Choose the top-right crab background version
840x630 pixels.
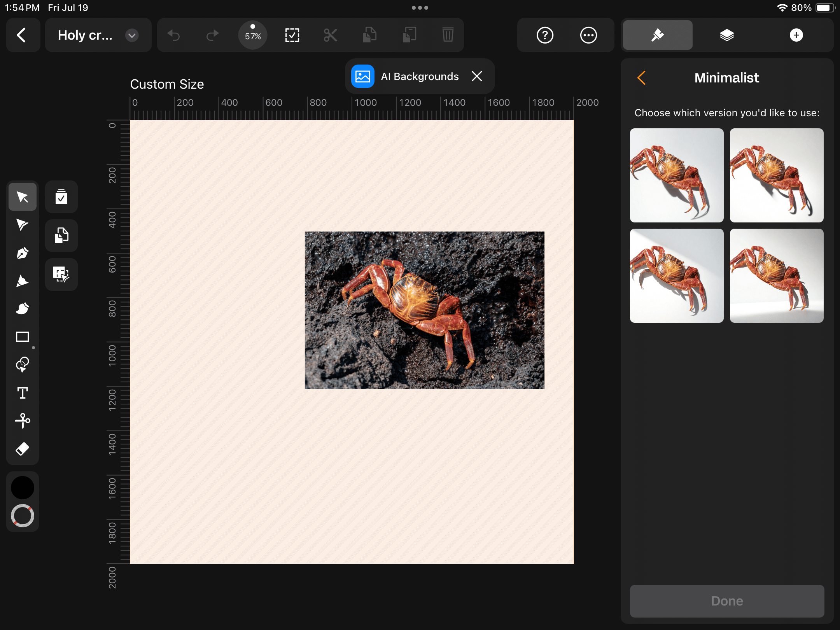pos(777,175)
